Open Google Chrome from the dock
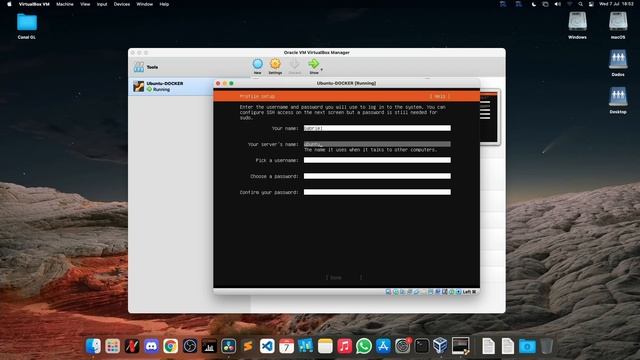 tap(171, 346)
